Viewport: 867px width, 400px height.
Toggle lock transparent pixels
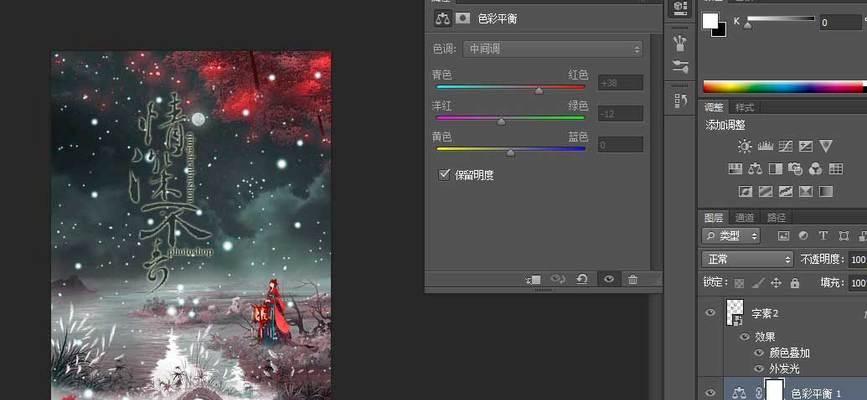739,283
